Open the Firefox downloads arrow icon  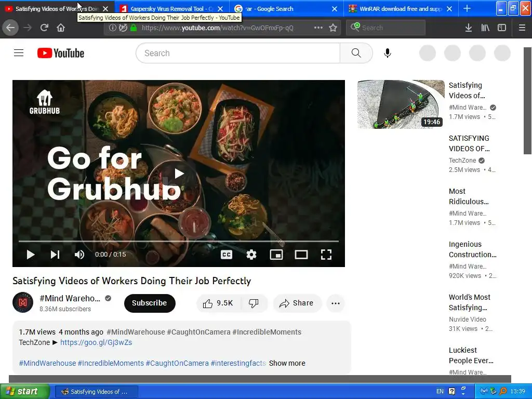click(469, 28)
